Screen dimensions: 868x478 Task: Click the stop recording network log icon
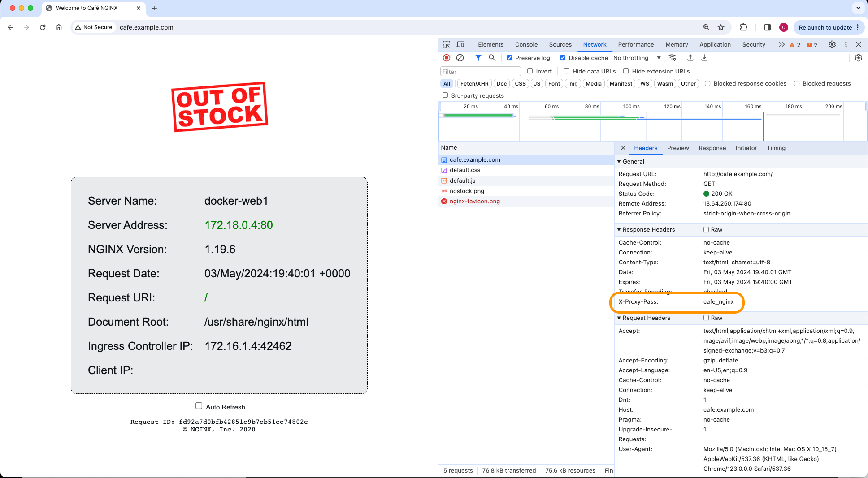pos(447,58)
